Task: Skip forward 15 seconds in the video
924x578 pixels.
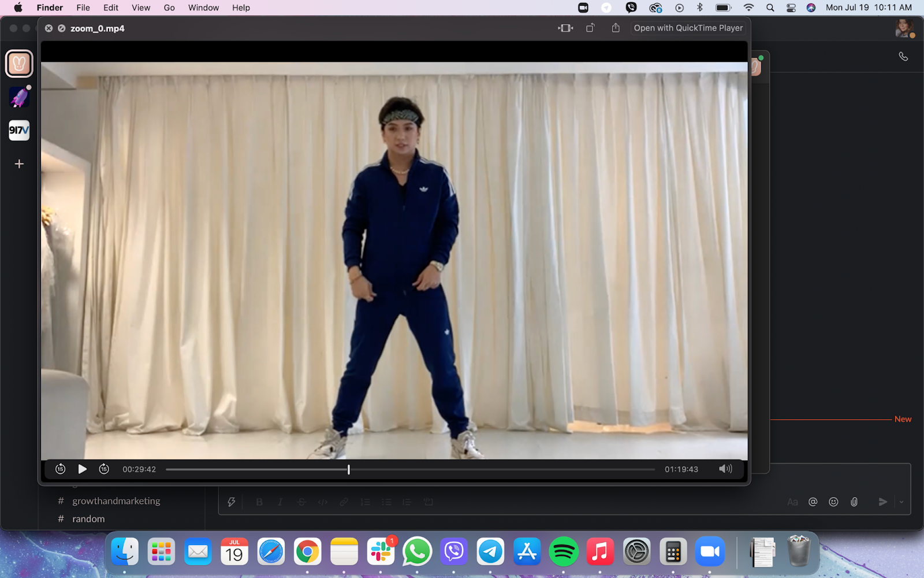Action: point(104,469)
